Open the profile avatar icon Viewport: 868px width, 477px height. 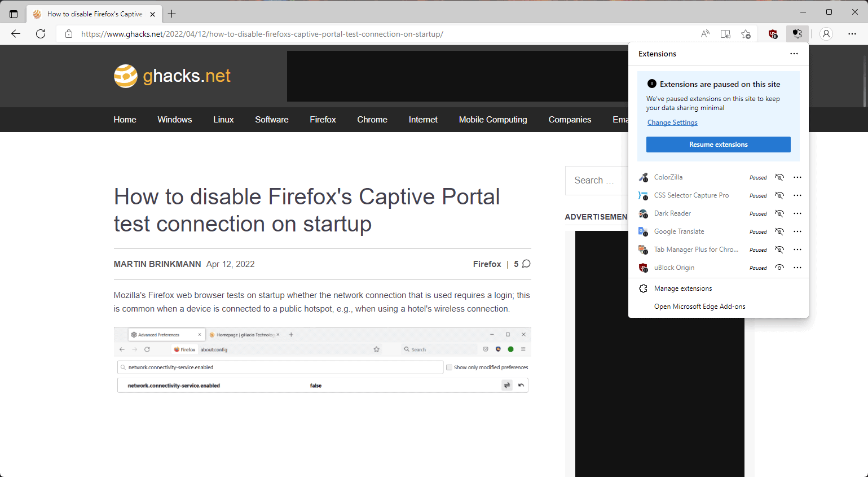tap(826, 34)
